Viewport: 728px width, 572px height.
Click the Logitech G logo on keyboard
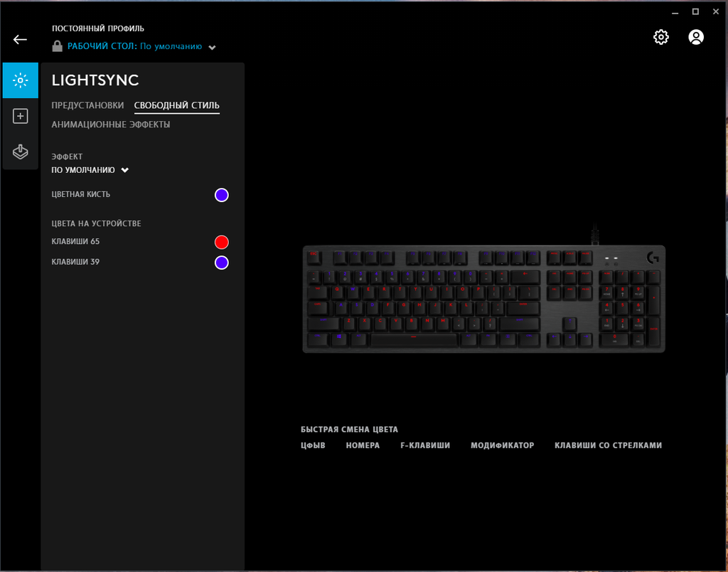pyautogui.click(x=653, y=258)
